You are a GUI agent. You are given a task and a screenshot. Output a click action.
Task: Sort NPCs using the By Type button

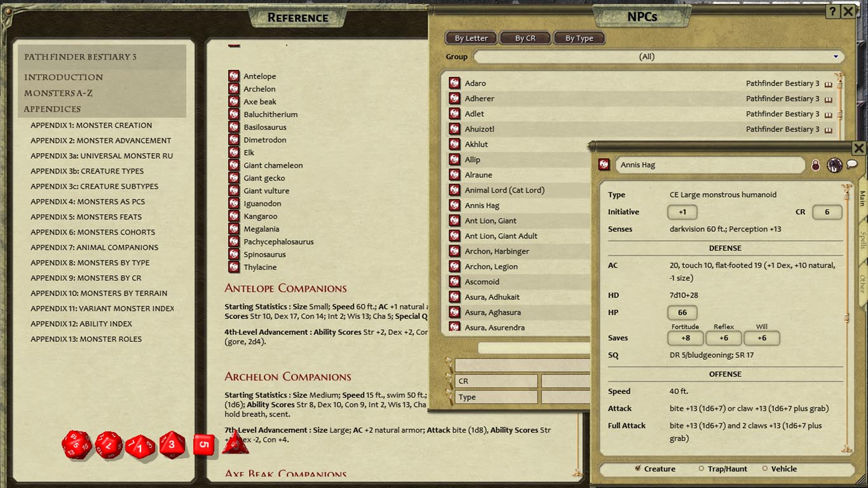(x=579, y=37)
